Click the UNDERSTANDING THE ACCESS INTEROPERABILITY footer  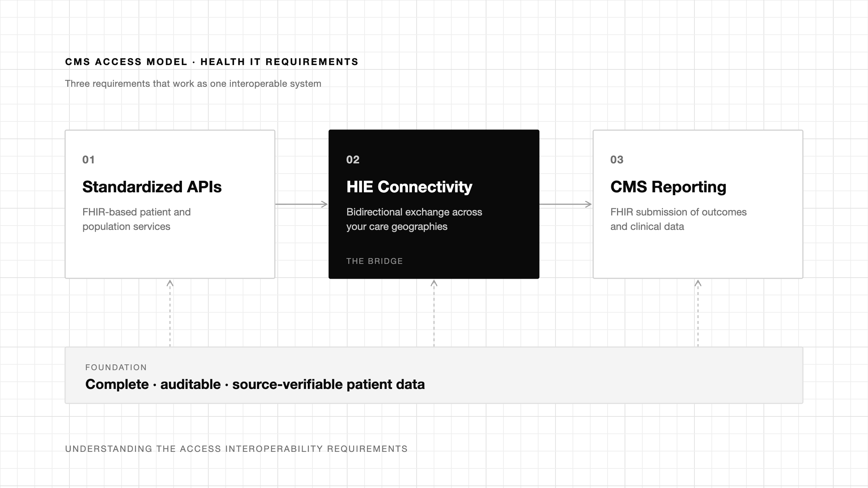tap(236, 449)
